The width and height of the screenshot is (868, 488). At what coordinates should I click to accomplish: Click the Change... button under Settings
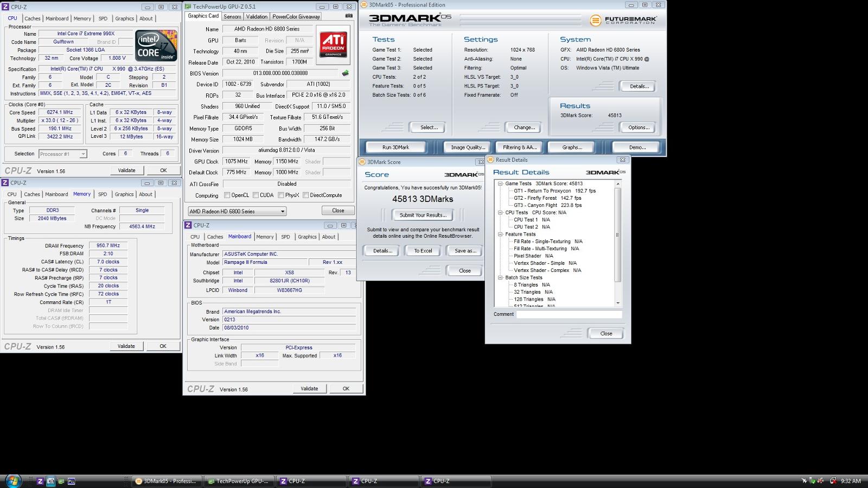click(x=524, y=128)
